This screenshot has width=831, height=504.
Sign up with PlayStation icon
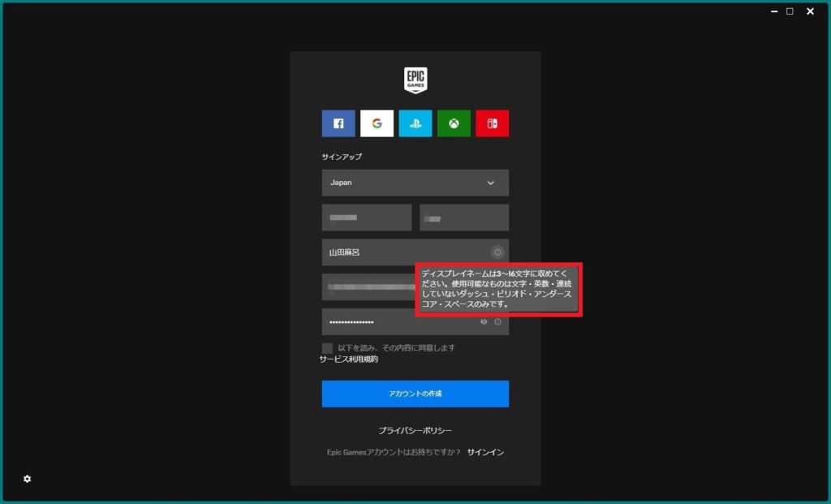(415, 123)
